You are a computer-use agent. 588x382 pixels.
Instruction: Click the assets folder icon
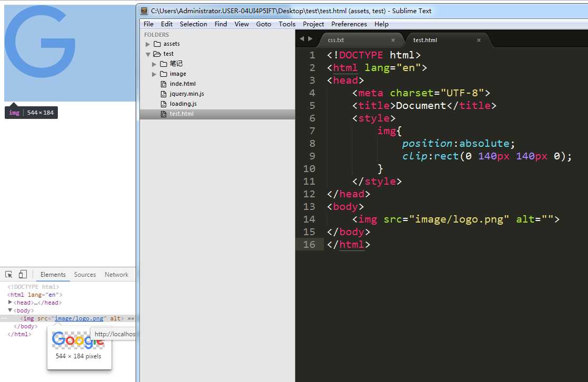coord(157,44)
